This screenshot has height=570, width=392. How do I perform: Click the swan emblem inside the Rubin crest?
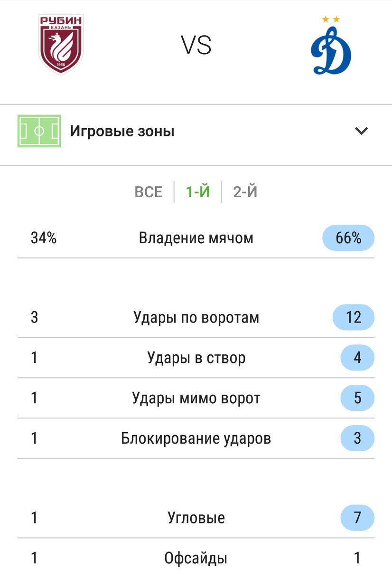[x=61, y=45]
